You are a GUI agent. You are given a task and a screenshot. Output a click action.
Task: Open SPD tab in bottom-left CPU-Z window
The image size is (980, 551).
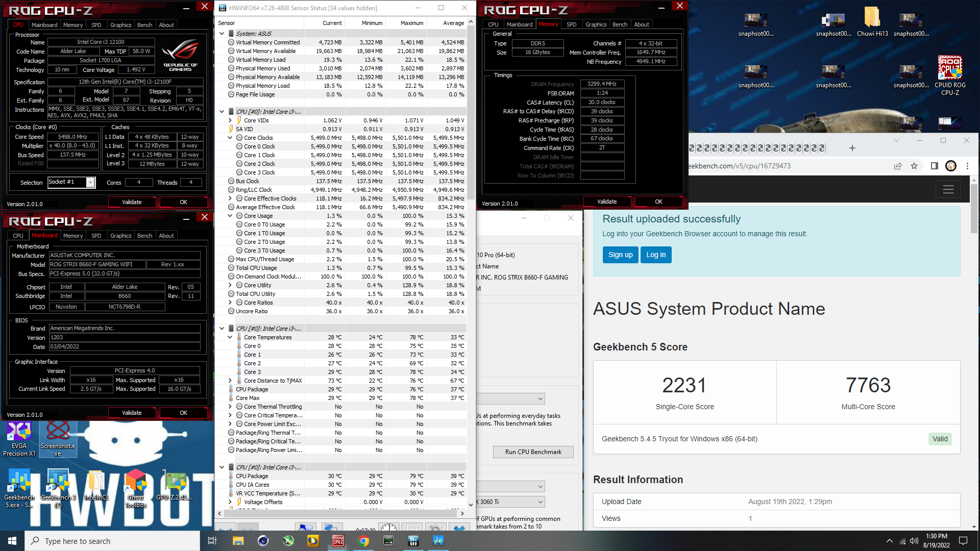point(96,236)
